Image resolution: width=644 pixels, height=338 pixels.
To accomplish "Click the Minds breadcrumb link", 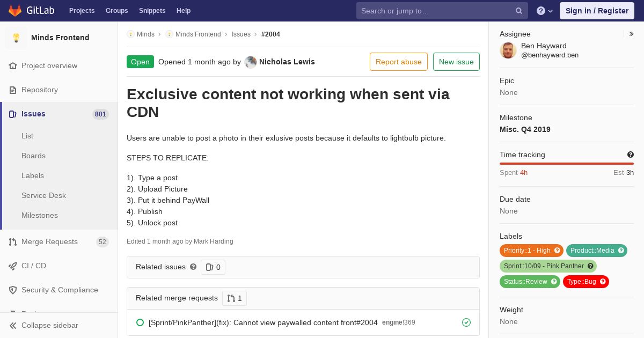I will pos(145,34).
